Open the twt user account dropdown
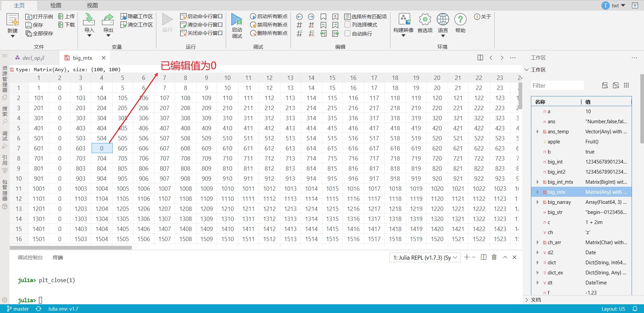The width and height of the screenshot is (644, 313). pos(614,5)
